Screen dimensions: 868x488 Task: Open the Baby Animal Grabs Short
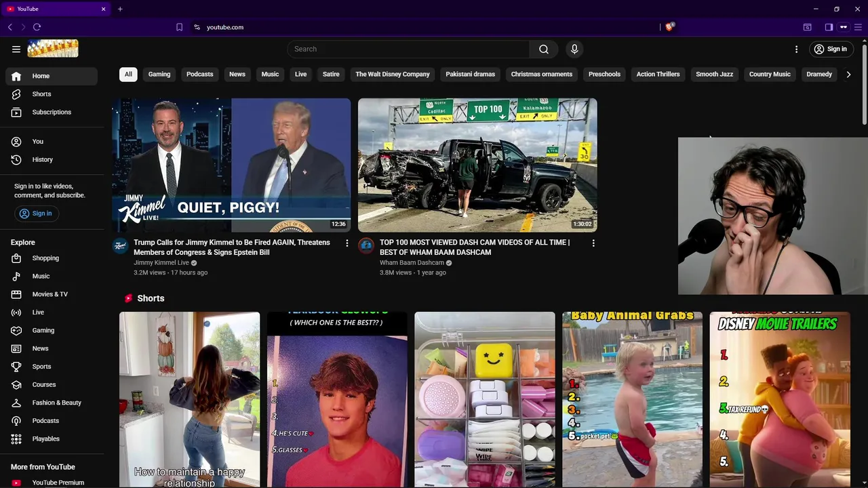click(x=632, y=400)
